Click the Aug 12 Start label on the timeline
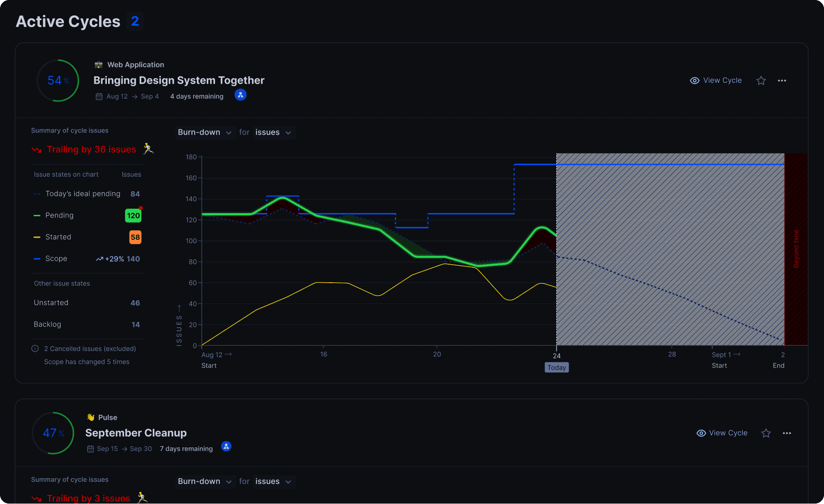Screen dimensions: 824x504 217,360
